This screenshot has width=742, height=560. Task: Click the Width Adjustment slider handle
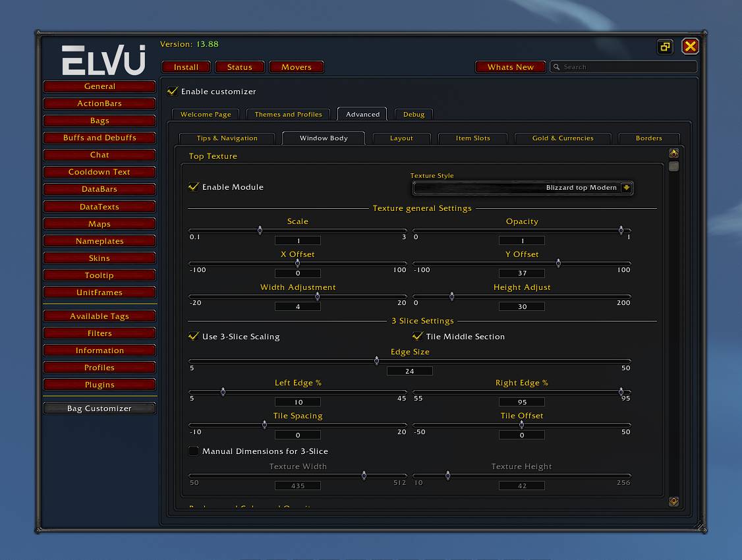coord(318,296)
